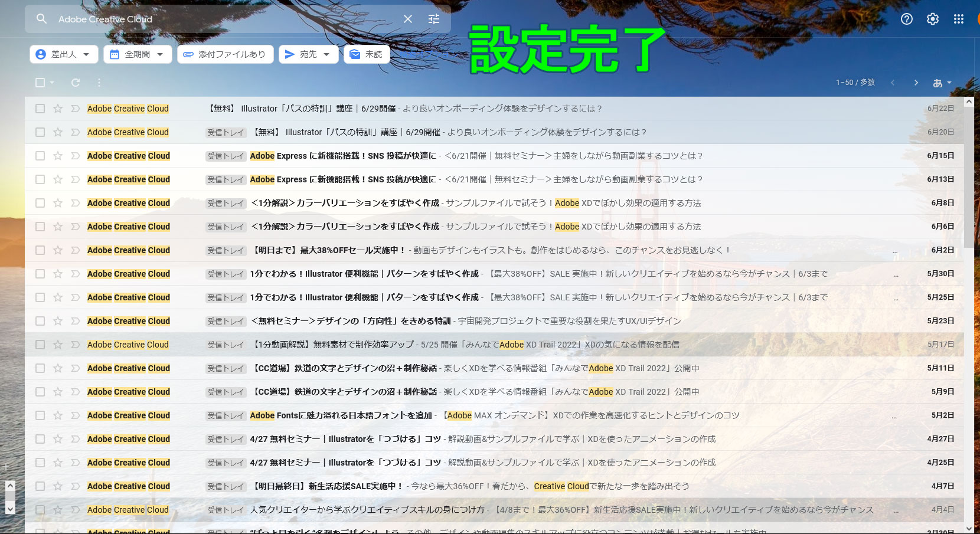Refresh the message list
Image resolution: width=980 pixels, height=534 pixels.
pos(76,83)
